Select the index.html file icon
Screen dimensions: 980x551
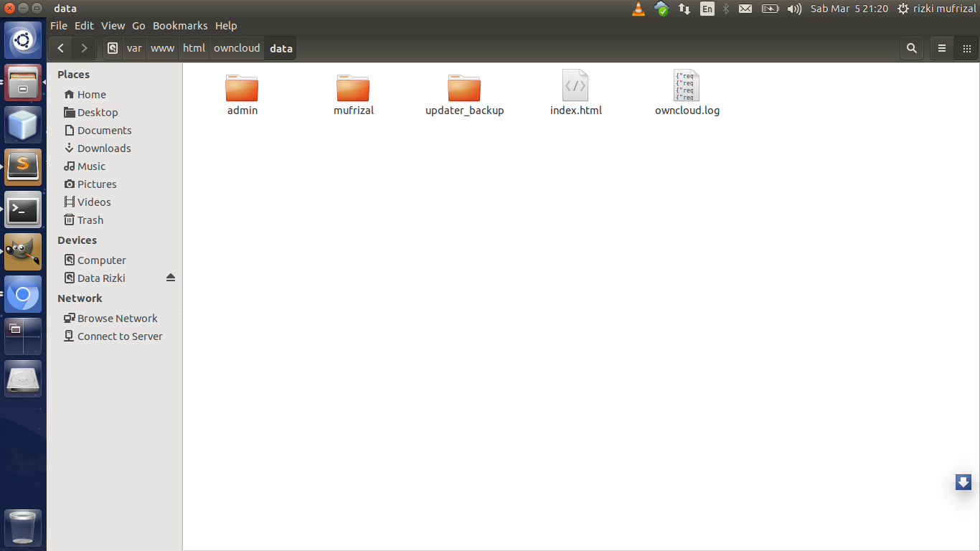(x=575, y=86)
